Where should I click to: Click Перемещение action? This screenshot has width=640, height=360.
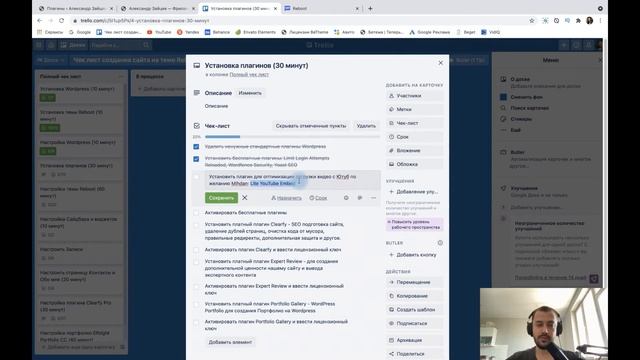(x=414, y=282)
